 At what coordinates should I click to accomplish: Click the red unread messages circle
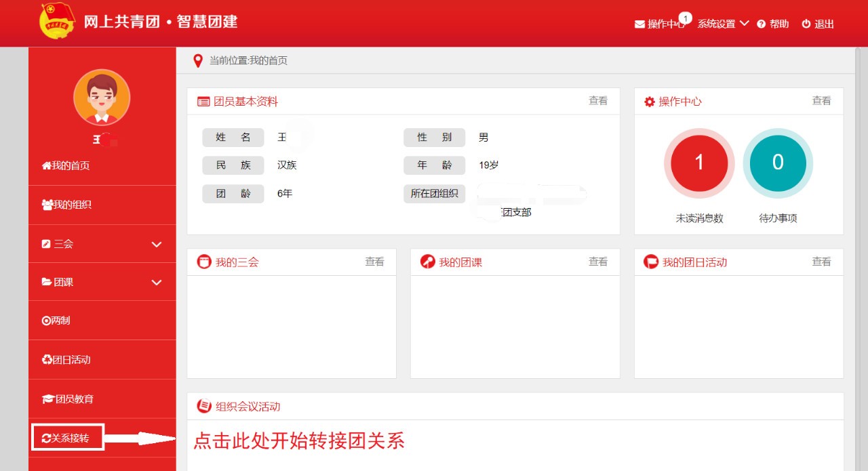point(699,163)
